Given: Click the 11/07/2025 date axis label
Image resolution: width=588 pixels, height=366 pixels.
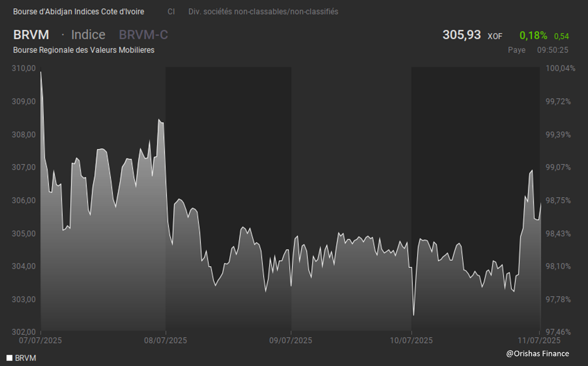Looking at the screenshot, I should click(x=539, y=341).
